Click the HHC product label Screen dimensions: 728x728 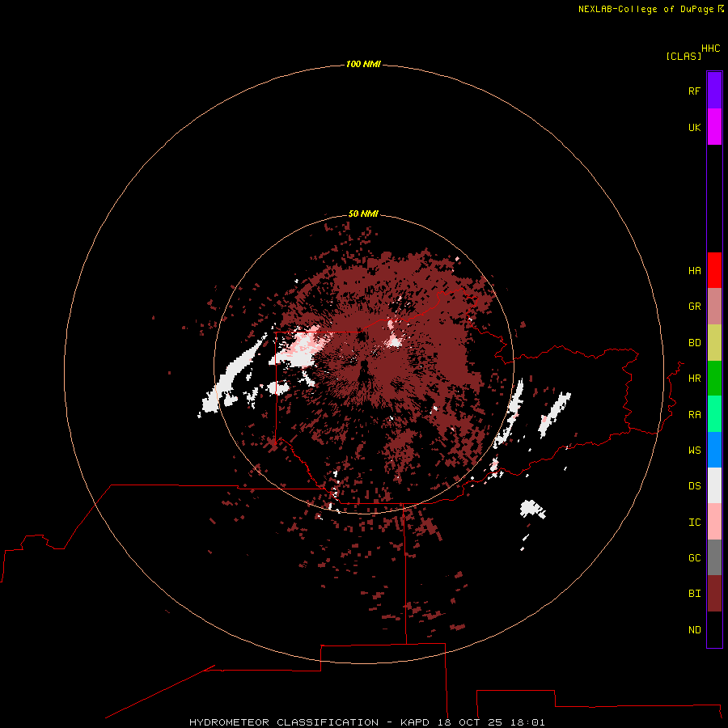710,48
